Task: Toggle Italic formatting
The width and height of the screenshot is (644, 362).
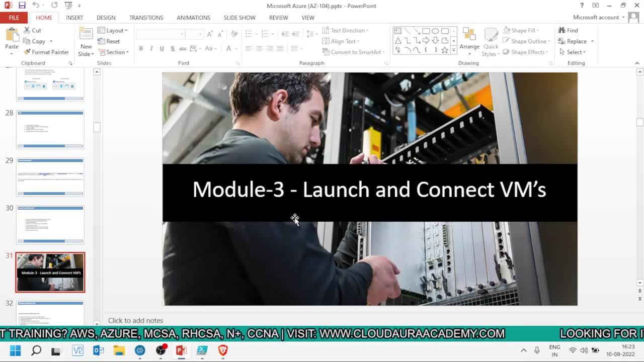Action: click(151, 48)
